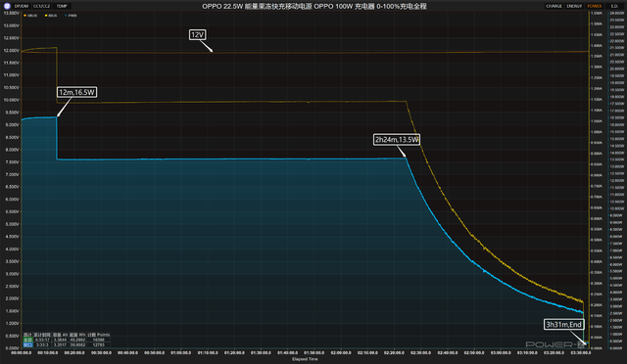Select the CHARGE view tab
Viewport: 627px width, 364px height.
click(554, 6)
